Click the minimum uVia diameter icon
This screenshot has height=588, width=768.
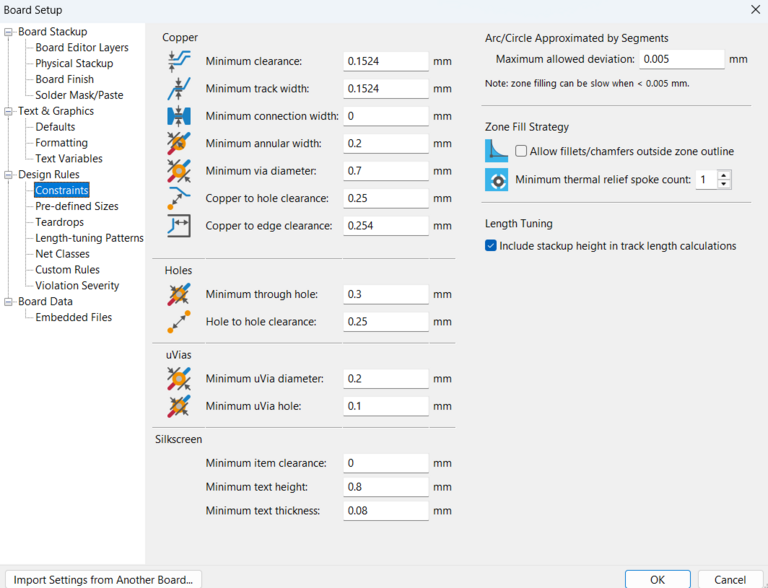point(179,379)
